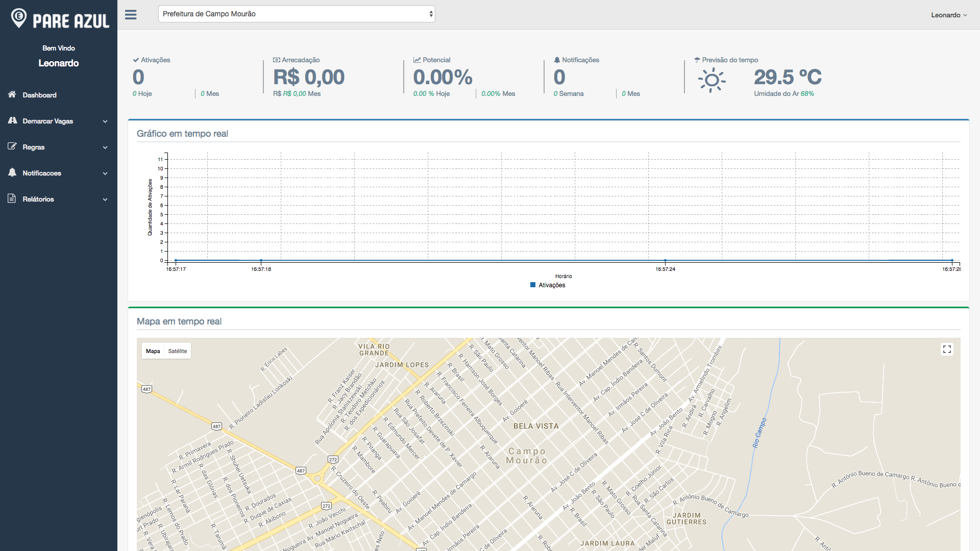Click the Ativações checkmark icon
This screenshot has height=551, width=980.
point(136,60)
